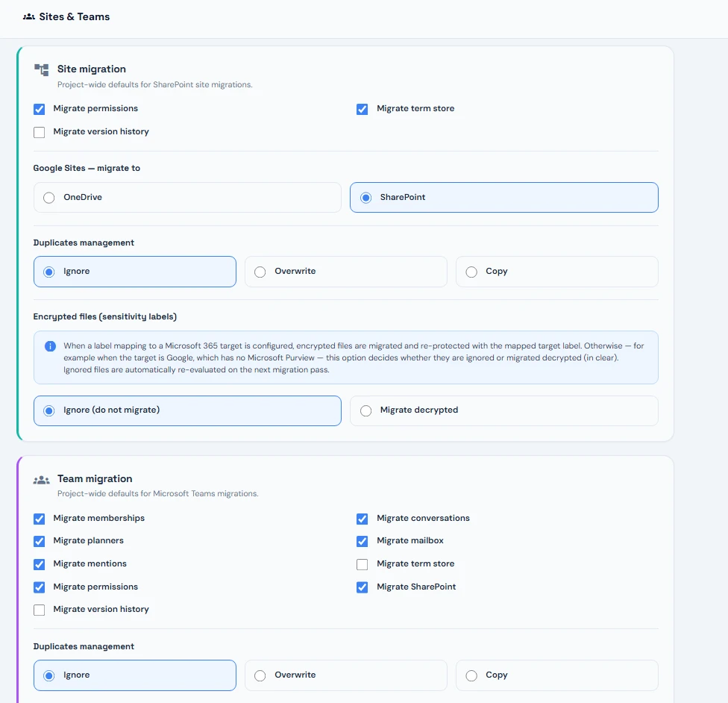Toggle Migrate planners checkbox
Viewport: 728px width, 703px height.
39,541
